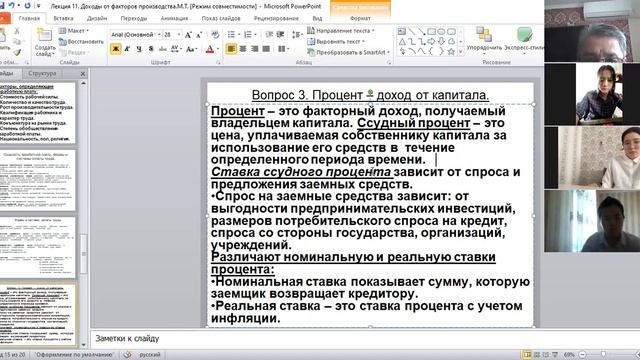Justify the paragraph text
This screenshot has width=640, height=360.
266,49
